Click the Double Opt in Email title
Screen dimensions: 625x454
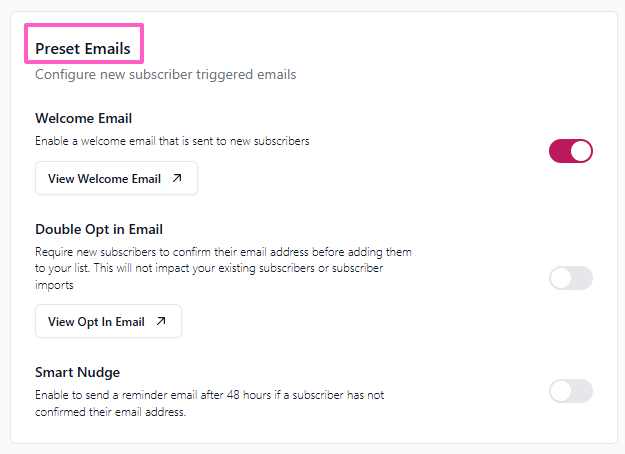coord(99,229)
